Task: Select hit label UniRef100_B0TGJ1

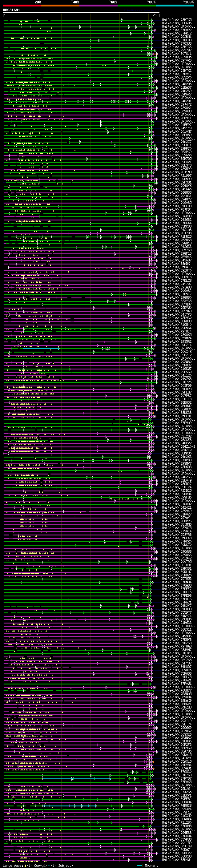Action: pyautogui.click(x=177, y=54)
